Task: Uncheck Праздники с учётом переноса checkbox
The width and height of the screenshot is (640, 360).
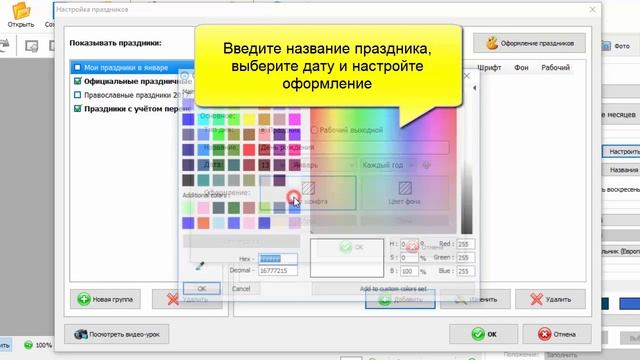Action: pyautogui.click(x=77, y=109)
